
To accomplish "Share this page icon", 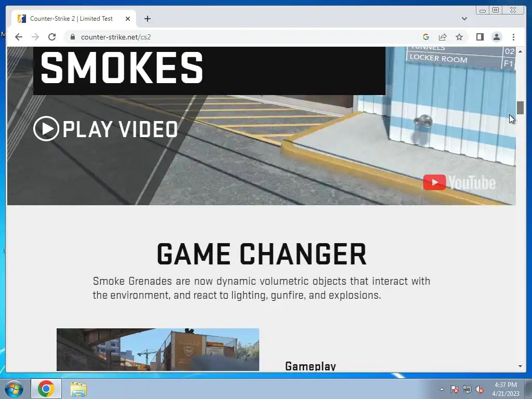I will (x=443, y=37).
